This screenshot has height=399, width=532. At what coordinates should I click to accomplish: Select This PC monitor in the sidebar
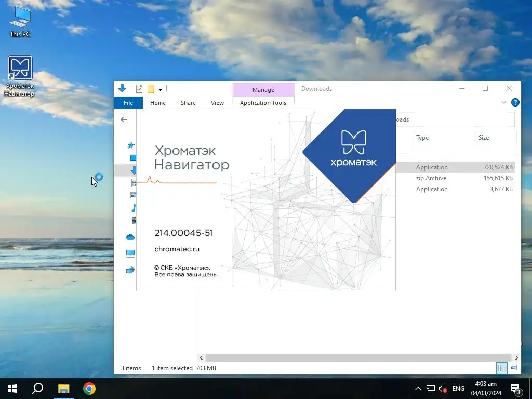tap(130, 253)
